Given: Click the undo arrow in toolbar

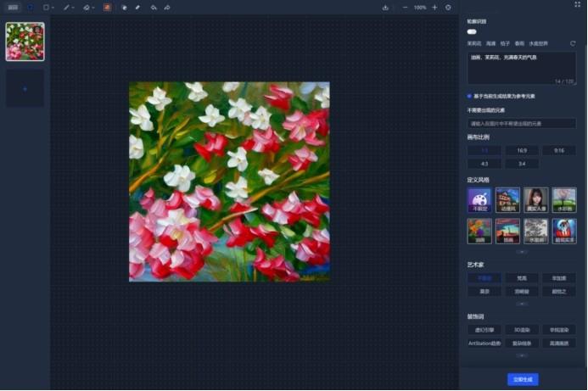Looking at the screenshot, I should coord(153,7).
